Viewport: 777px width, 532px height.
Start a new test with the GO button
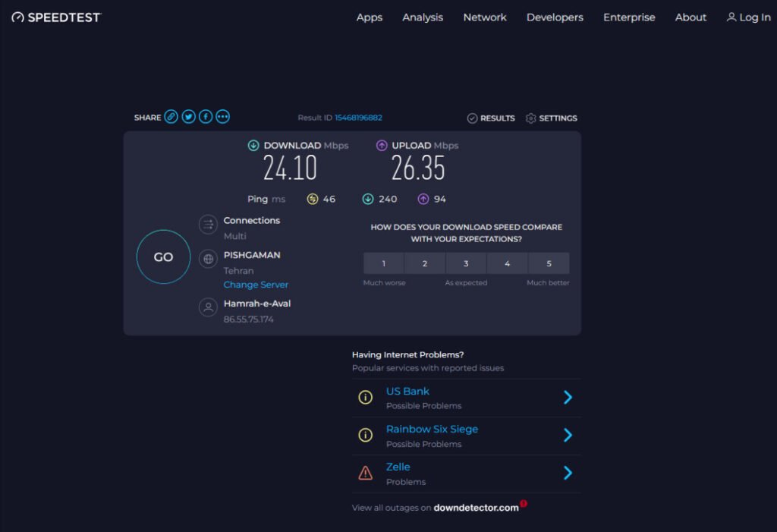pyautogui.click(x=162, y=257)
